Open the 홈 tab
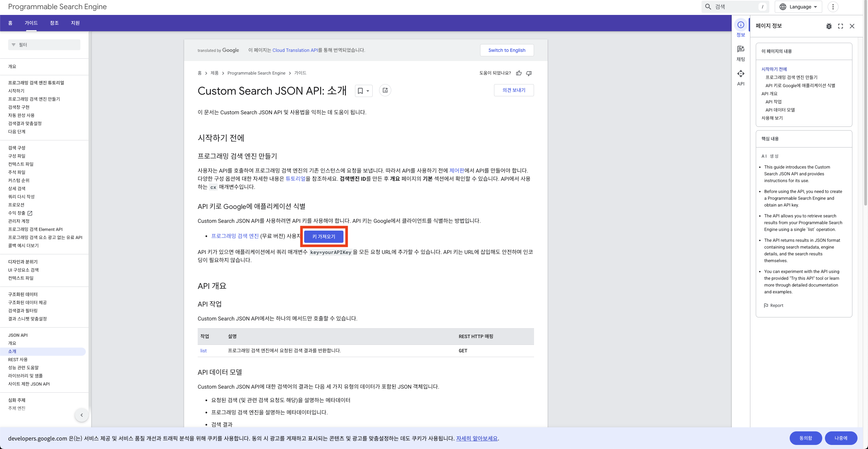This screenshot has width=868, height=449. pyautogui.click(x=10, y=23)
